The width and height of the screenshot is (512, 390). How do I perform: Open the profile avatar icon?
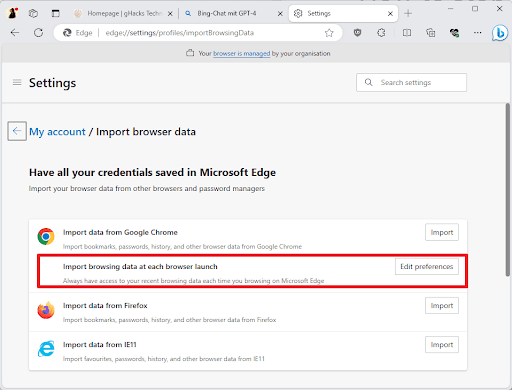(x=13, y=13)
